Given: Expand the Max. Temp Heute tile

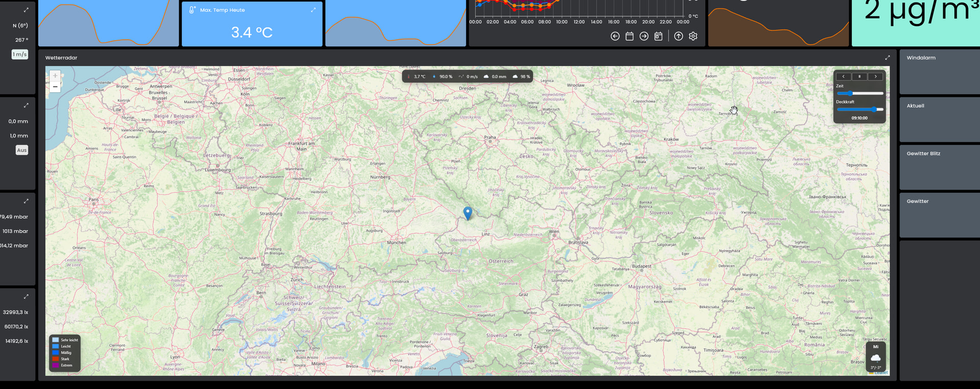Looking at the screenshot, I should (x=313, y=10).
